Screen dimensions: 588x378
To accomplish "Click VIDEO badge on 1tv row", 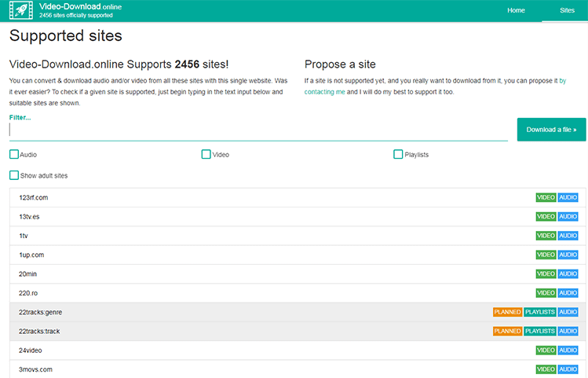I will coord(546,236).
